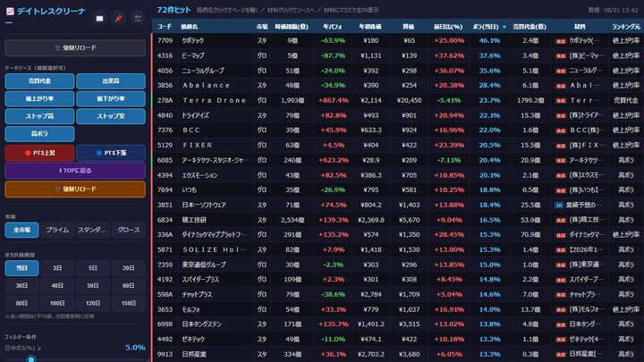
Task: Click the red source badge in 精工技研 row
Action: click(560, 220)
